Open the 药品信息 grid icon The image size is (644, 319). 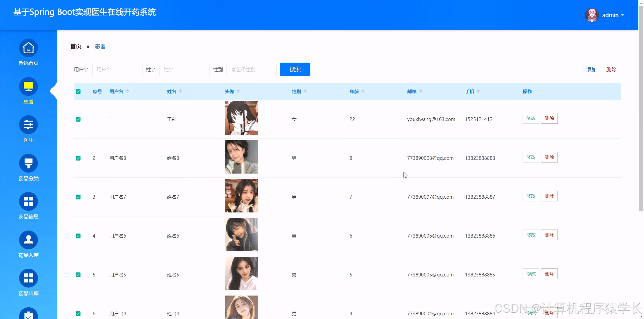29,201
